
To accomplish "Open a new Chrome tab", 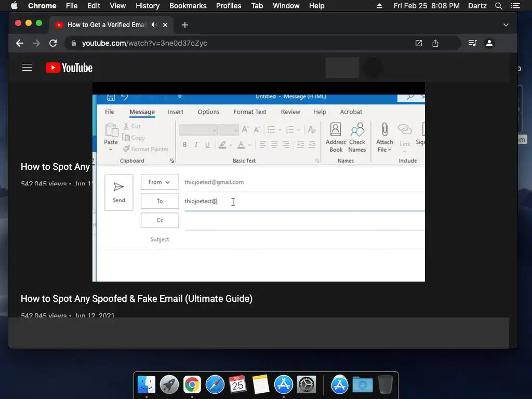I will pyautogui.click(x=184, y=25).
